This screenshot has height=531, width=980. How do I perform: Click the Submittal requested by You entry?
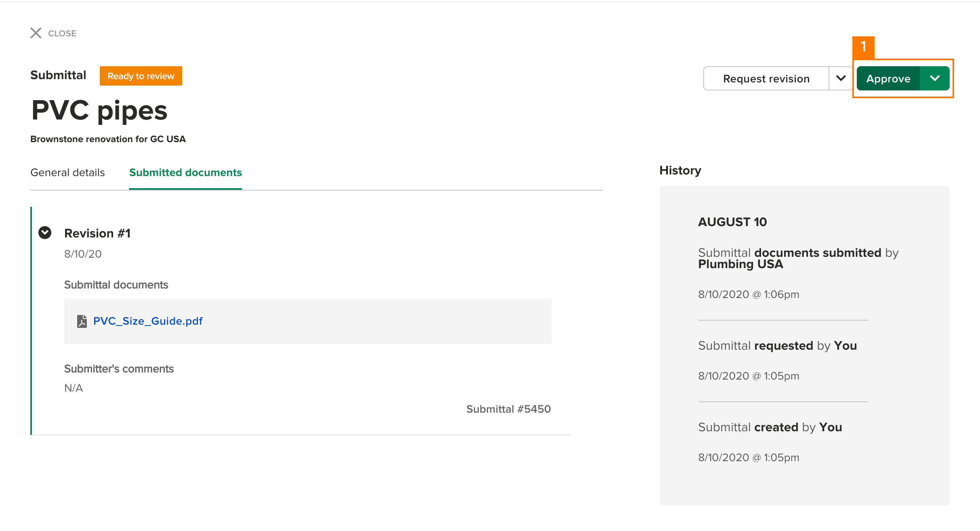[x=777, y=346]
